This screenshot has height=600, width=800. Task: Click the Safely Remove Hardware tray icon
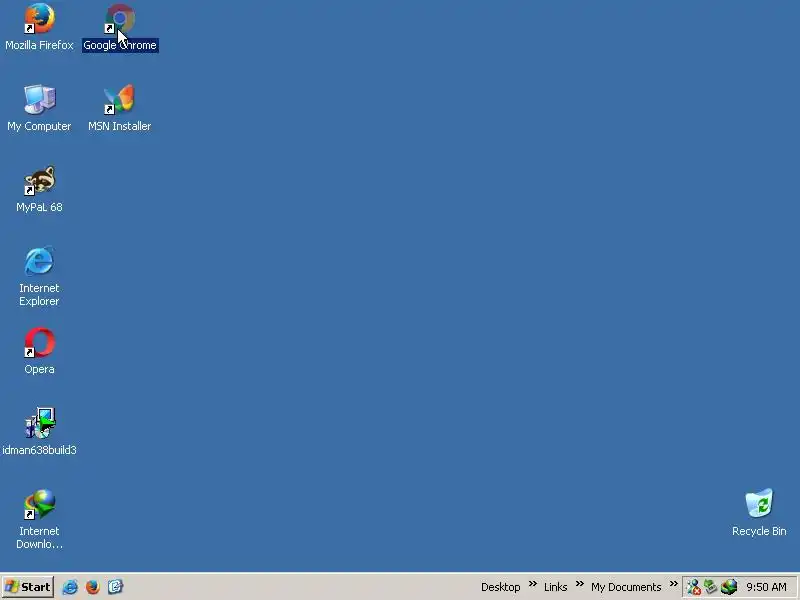pyautogui.click(x=711, y=587)
